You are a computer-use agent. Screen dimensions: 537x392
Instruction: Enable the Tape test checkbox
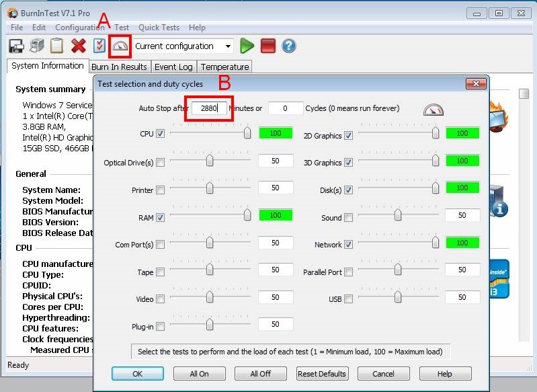(160, 272)
